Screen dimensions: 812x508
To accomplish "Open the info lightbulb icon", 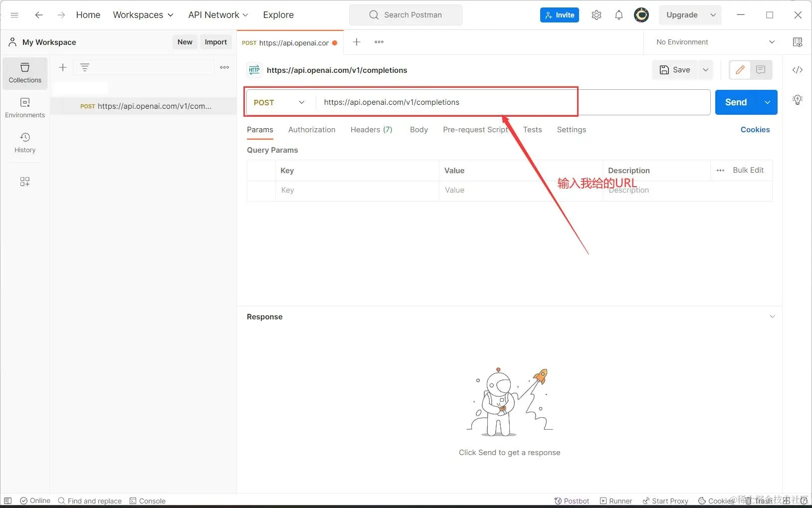I will pos(798,99).
